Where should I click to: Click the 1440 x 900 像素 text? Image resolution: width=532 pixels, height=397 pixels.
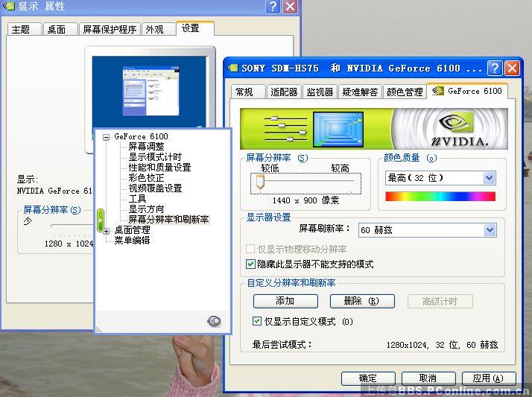pyautogui.click(x=305, y=200)
